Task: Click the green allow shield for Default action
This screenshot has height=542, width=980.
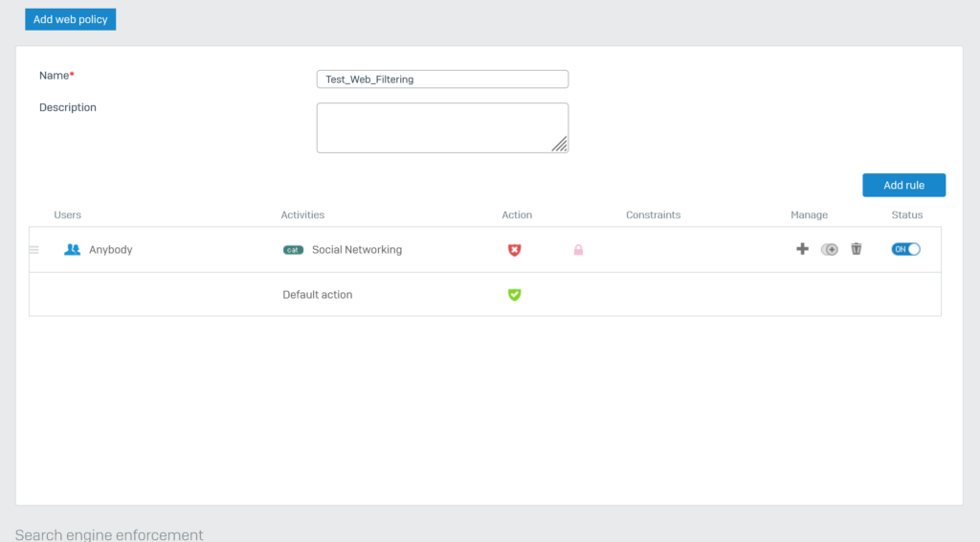Action: pos(514,294)
